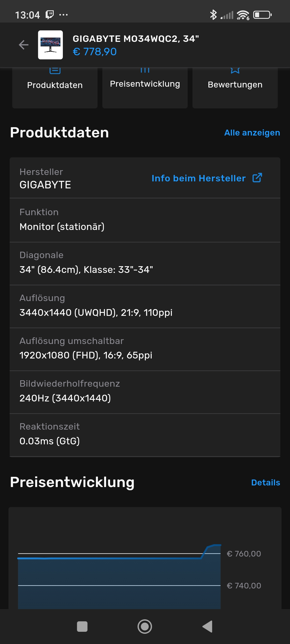Tap the Bluetooth status icon
Viewport: 290px width, 644px height.
click(213, 15)
